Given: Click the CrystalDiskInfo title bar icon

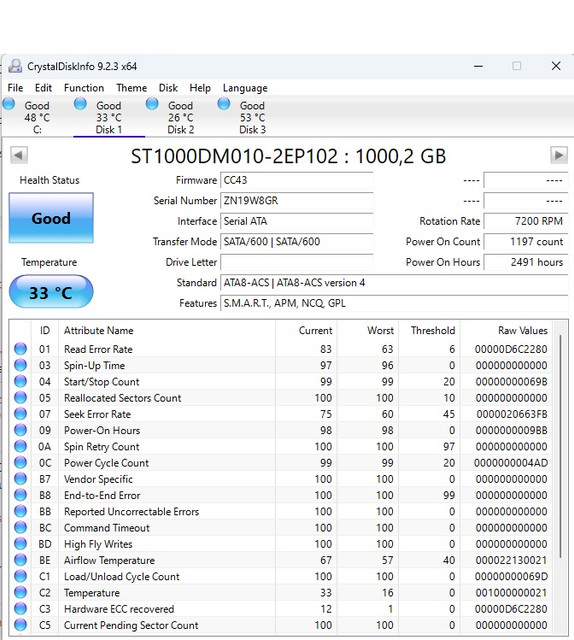Looking at the screenshot, I should [x=15, y=66].
